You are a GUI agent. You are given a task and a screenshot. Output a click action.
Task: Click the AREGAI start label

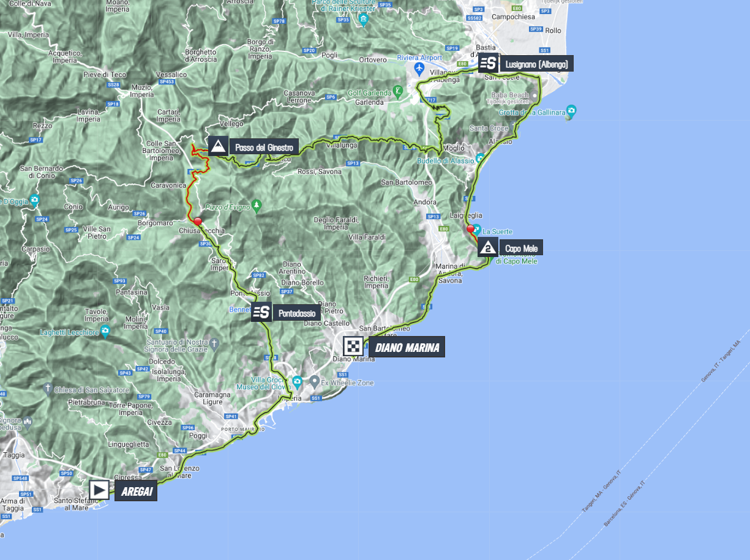click(136, 491)
